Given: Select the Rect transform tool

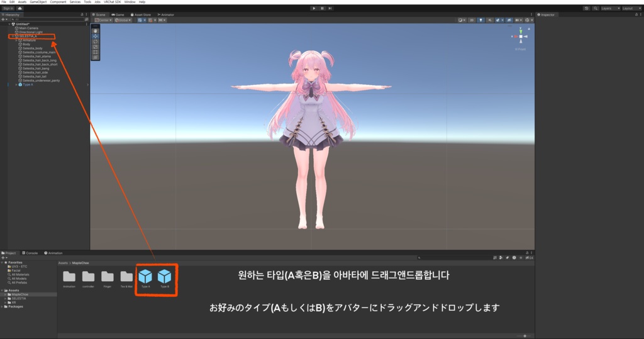Looking at the screenshot, I should click(x=96, y=52).
